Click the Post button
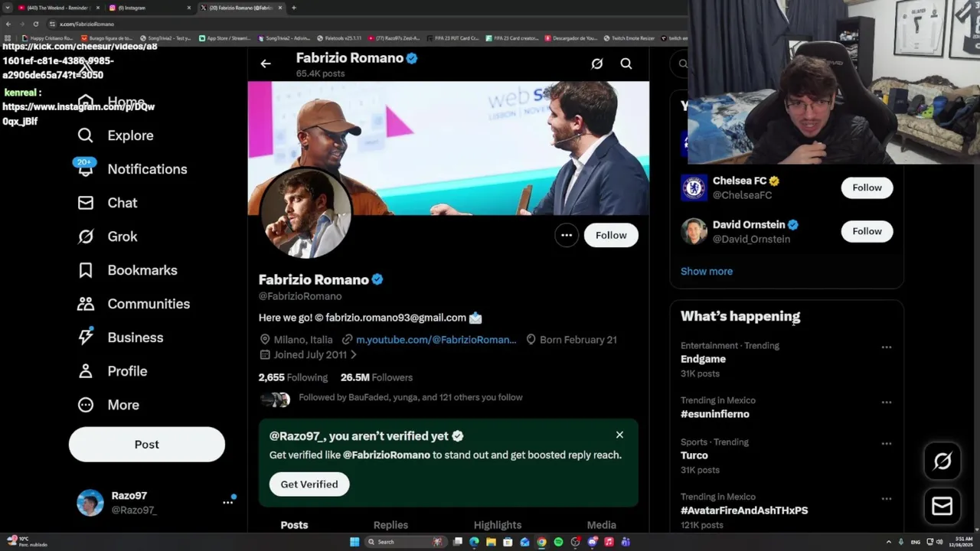 coord(147,445)
